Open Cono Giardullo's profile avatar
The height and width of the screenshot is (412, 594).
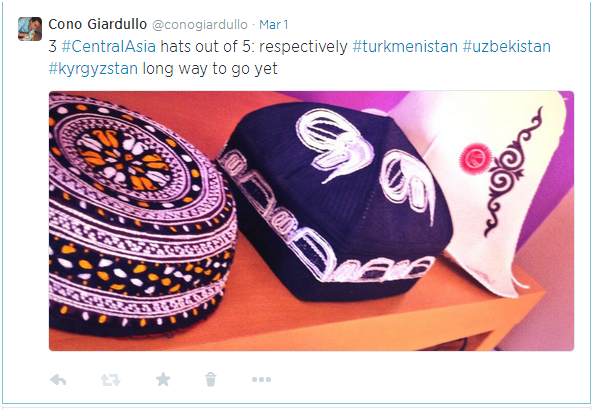[x=30, y=29]
